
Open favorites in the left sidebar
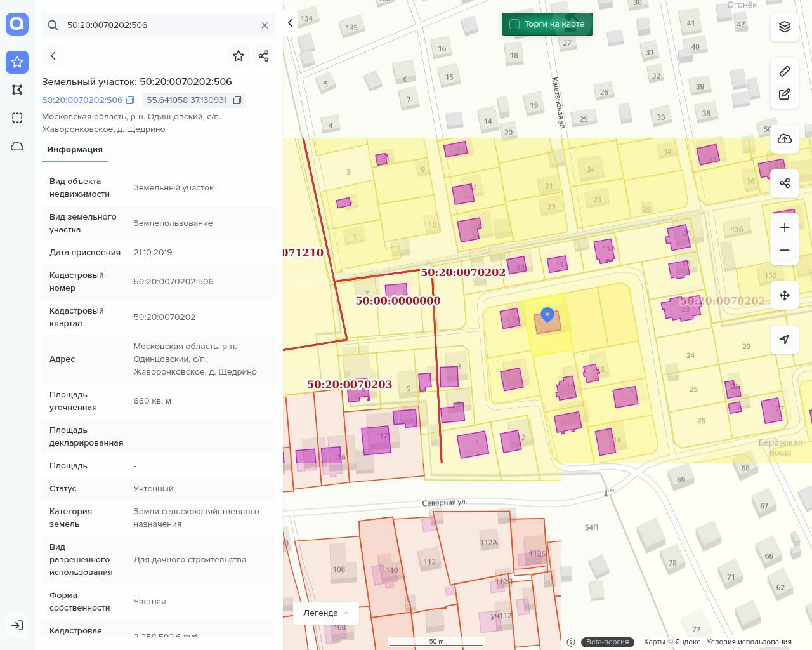17,62
